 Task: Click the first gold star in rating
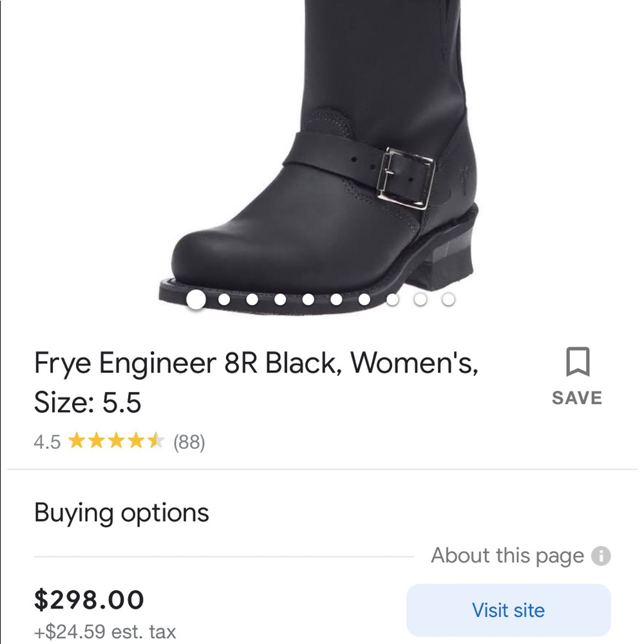(x=77, y=440)
